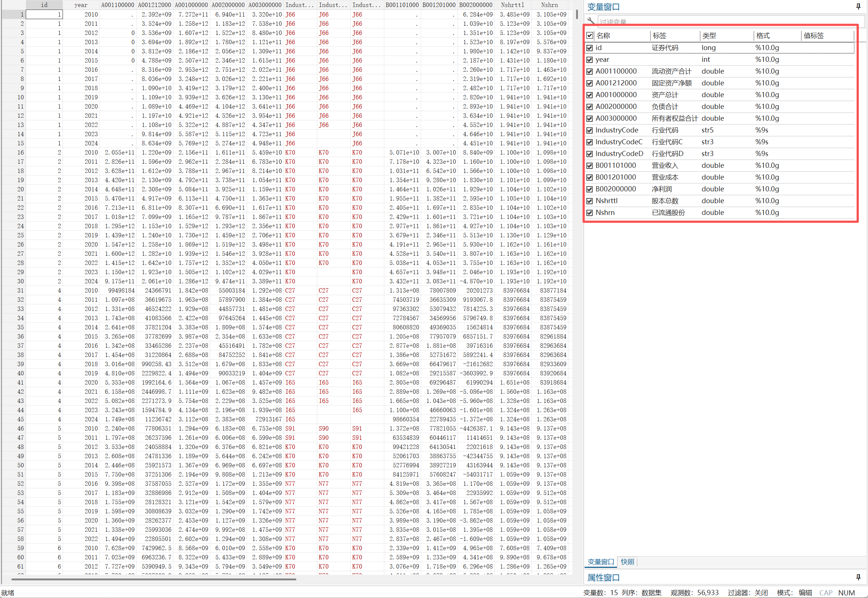Switch to the 变量窗口 tab
This screenshot has height=598, width=868.
click(x=600, y=562)
